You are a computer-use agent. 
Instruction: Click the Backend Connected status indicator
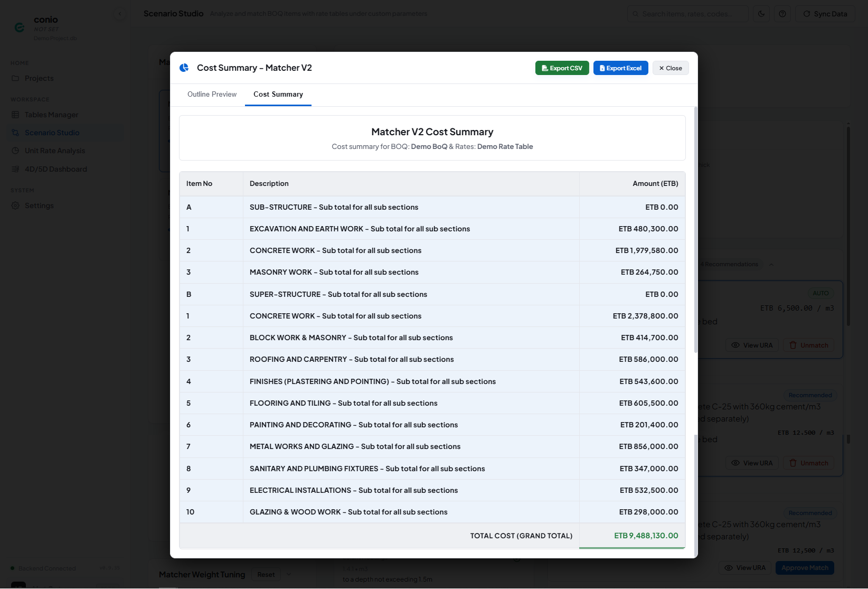[x=43, y=568]
